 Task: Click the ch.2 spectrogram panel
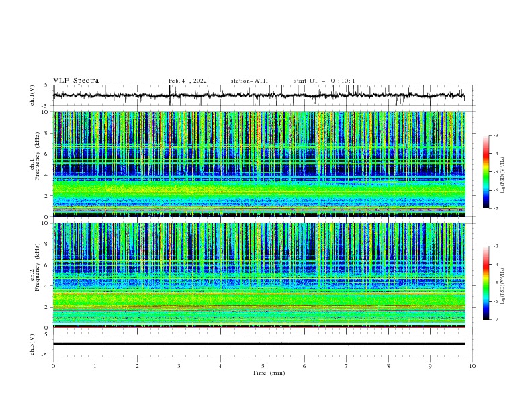click(x=259, y=275)
